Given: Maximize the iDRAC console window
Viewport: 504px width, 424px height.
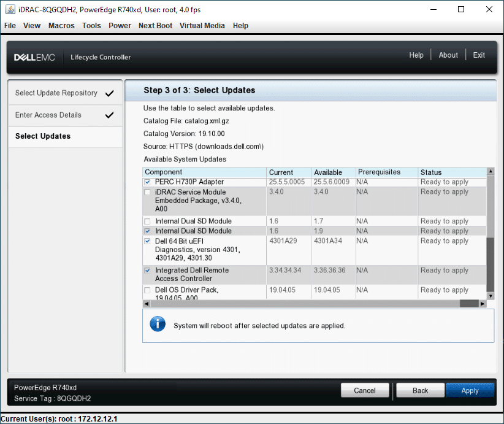Looking at the screenshot, I should point(461,9).
